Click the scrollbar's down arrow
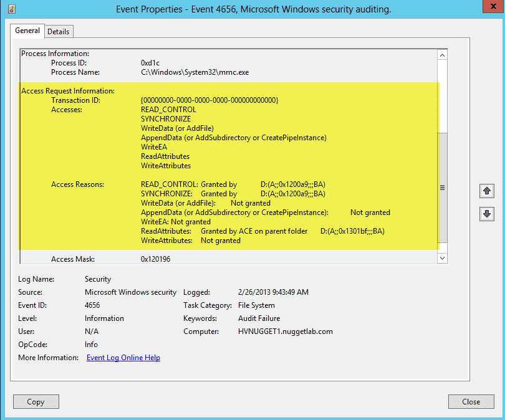 442,257
